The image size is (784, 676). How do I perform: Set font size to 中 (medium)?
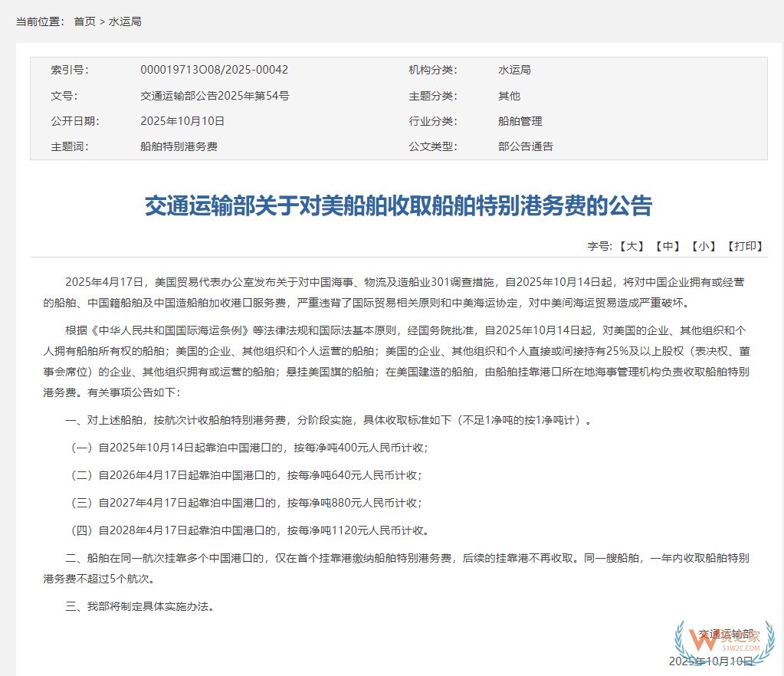pyautogui.click(x=668, y=246)
